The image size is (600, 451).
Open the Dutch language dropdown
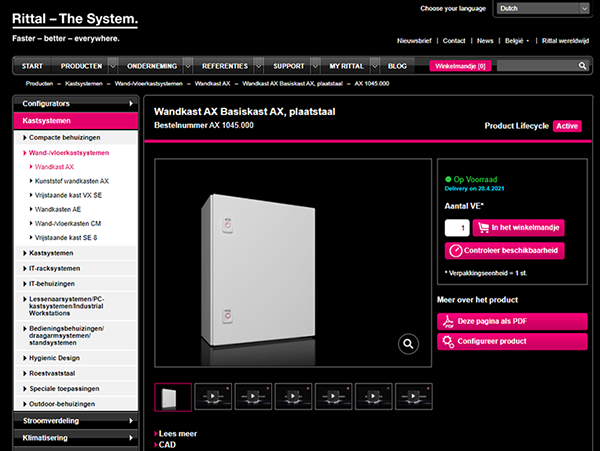tap(543, 9)
